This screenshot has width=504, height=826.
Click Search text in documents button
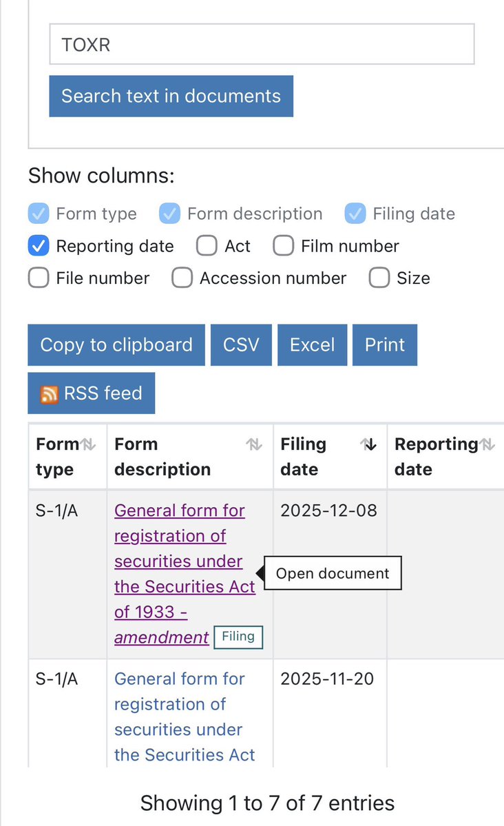coord(171,96)
